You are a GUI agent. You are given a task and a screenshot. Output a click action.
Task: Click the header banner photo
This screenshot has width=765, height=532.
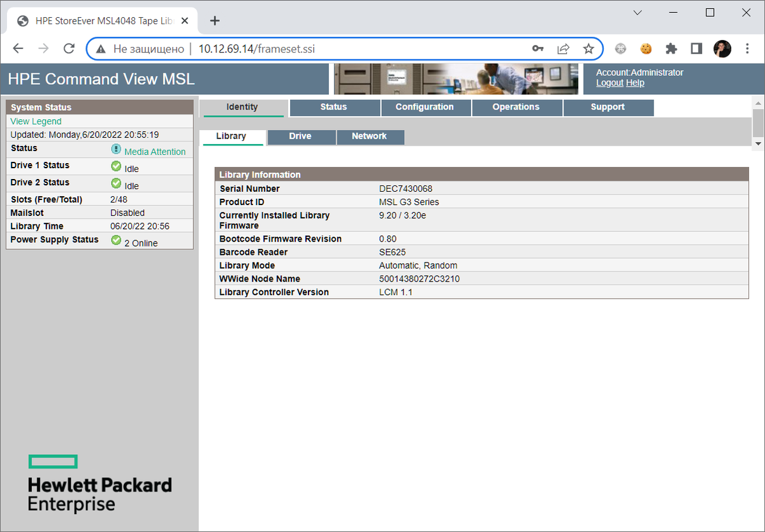pyautogui.click(x=456, y=79)
